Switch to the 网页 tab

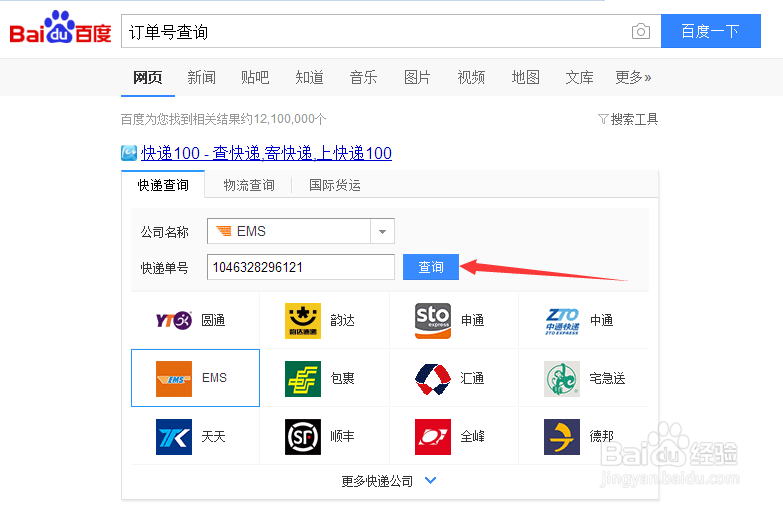click(x=147, y=77)
